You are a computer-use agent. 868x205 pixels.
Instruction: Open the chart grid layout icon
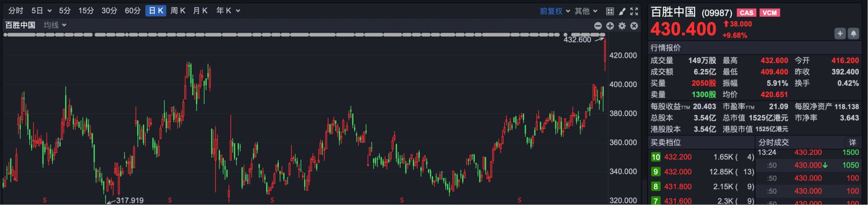point(610,11)
